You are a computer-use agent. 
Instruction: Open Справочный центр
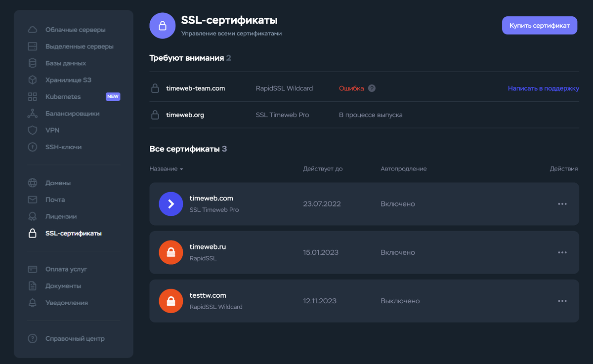75,339
